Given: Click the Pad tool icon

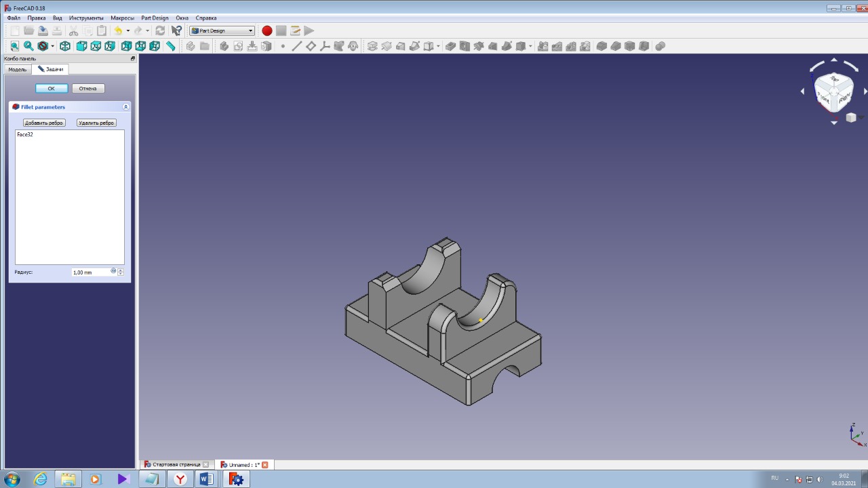Looking at the screenshot, I should [372, 46].
